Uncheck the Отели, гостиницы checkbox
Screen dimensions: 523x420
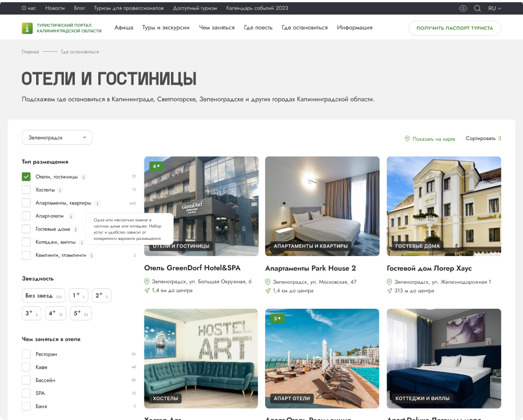[x=26, y=177]
